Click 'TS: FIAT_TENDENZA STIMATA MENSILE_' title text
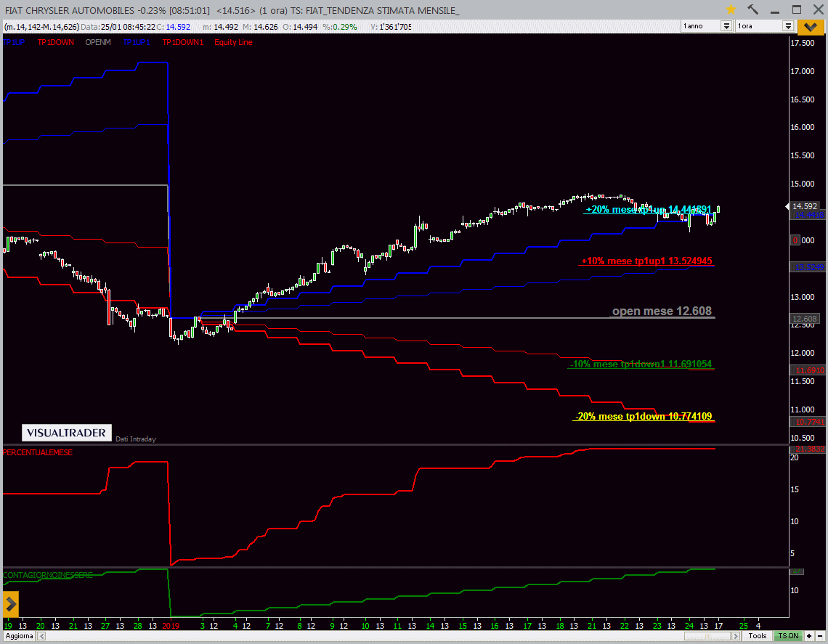This screenshot has width=828, height=644. [374, 11]
